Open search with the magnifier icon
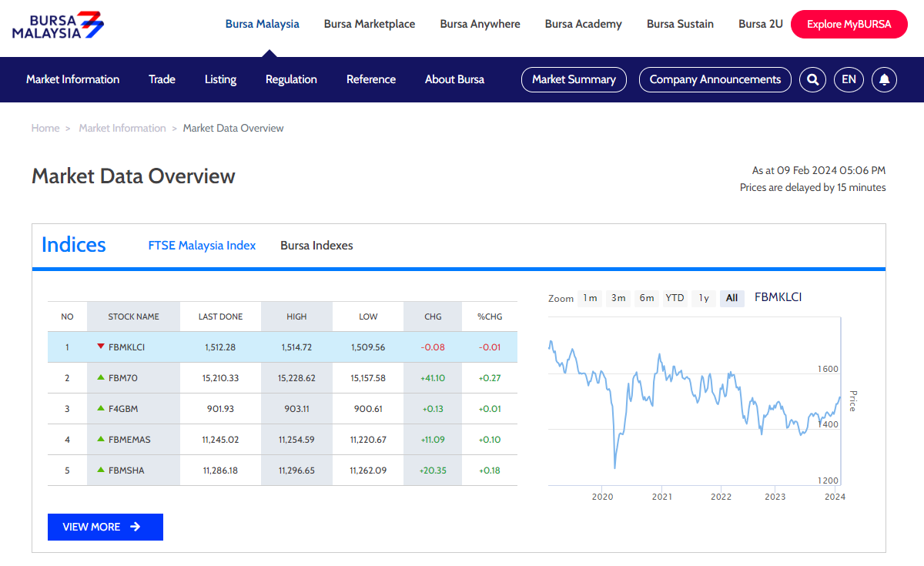The width and height of the screenshot is (924, 566). pos(812,79)
